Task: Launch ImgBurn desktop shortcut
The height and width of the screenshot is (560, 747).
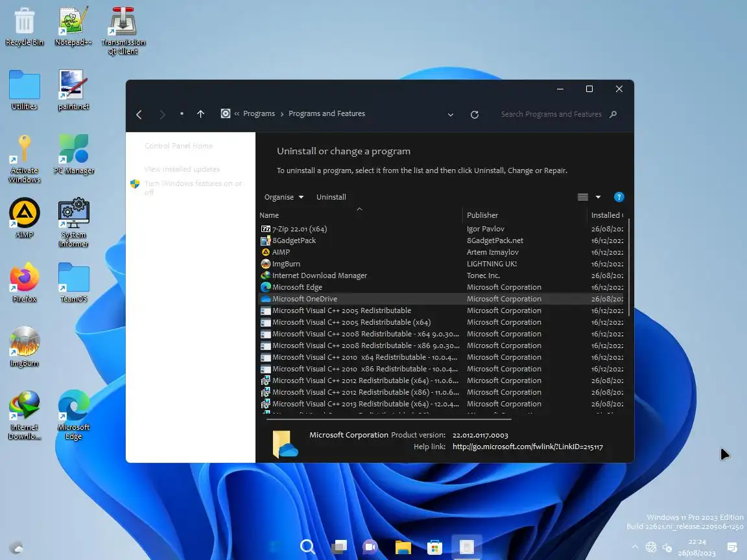Action: point(24,347)
